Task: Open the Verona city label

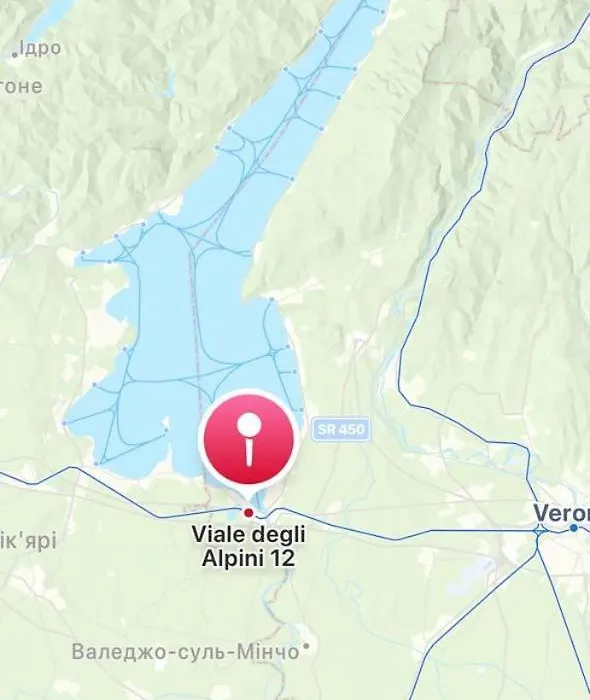Action: point(562,512)
